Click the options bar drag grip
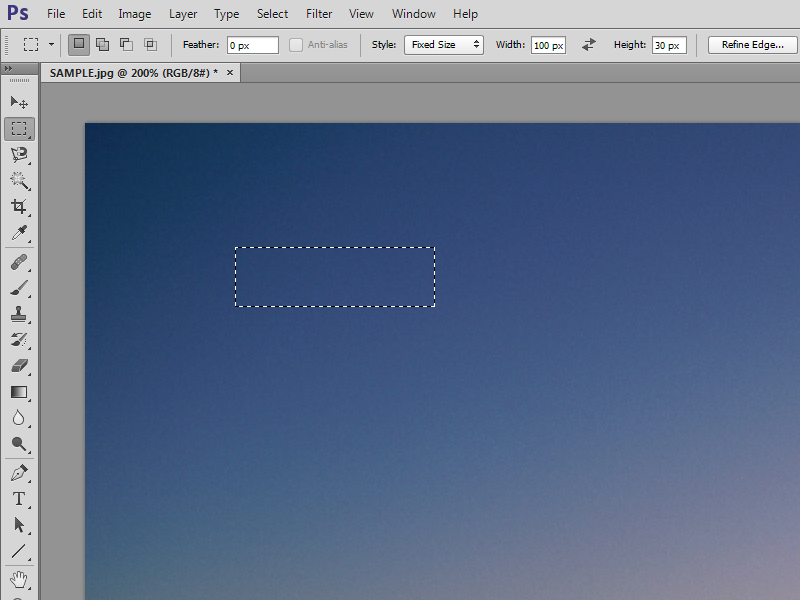The width and height of the screenshot is (800, 600). [x=6, y=45]
